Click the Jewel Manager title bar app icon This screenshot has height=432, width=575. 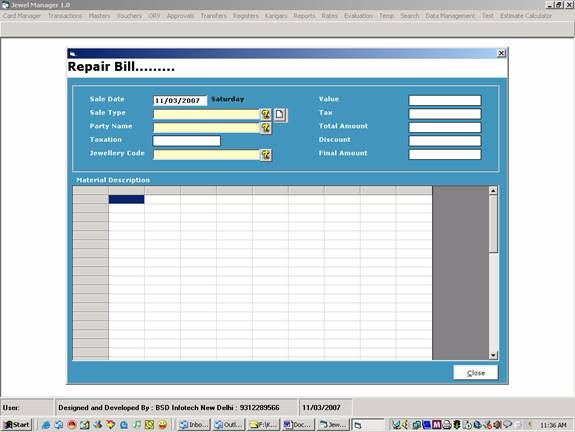pyautogui.click(x=5, y=5)
